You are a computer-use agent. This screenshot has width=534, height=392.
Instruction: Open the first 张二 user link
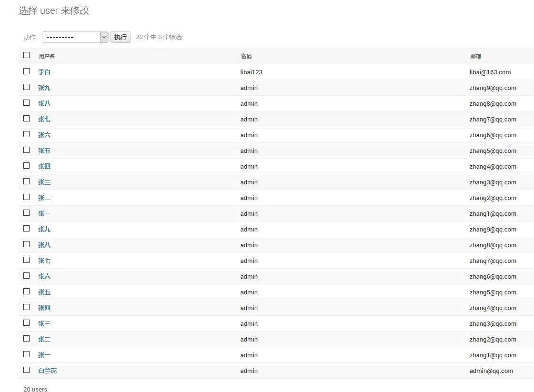44,198
